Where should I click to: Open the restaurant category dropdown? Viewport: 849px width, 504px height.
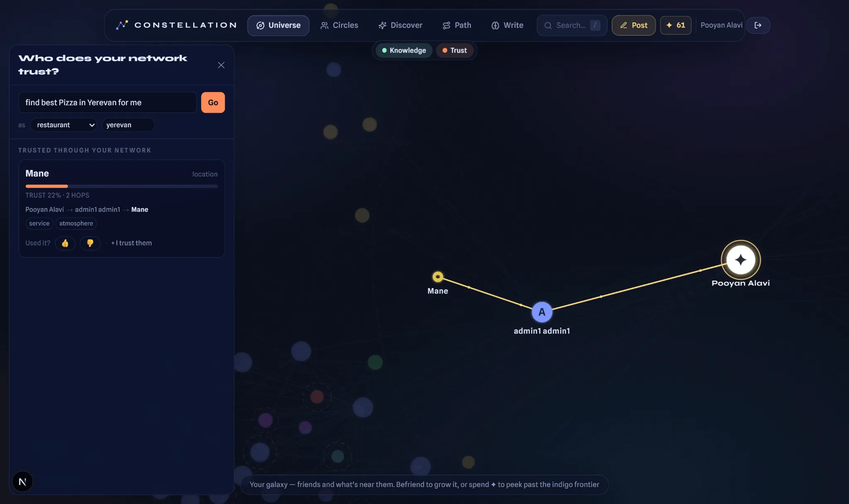(x=63, y=125)
